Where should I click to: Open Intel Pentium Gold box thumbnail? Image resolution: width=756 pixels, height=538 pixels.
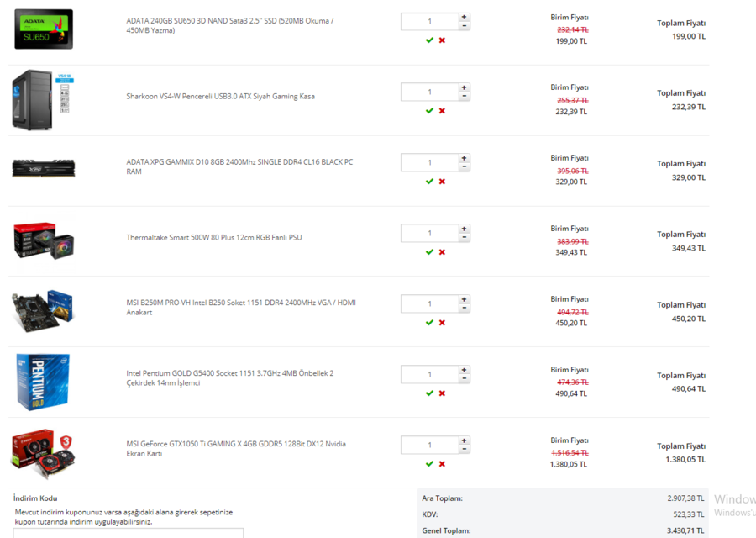[x=43, y=382]
